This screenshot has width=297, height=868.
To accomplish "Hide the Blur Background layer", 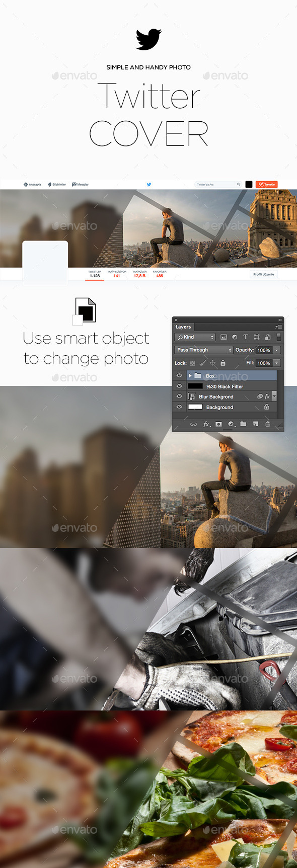I will [179, 397].
